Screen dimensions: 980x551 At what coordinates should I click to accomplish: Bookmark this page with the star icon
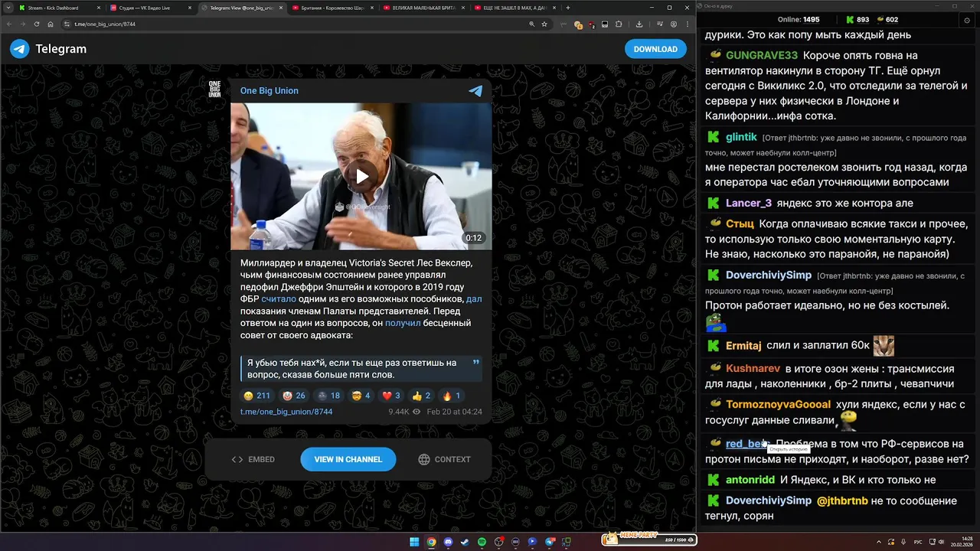pyautogui.click(x=544, y=24)
